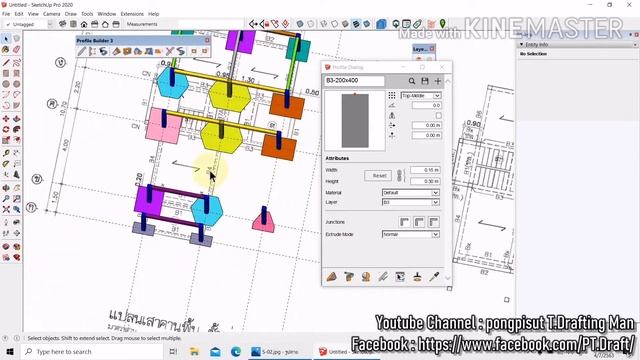
Task: Open Camera menu
Action: tap(51, 14)
